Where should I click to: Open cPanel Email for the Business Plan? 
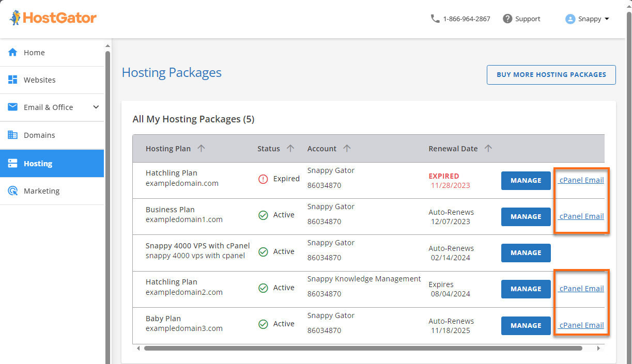pyautogui.click(x=581, y=216)
